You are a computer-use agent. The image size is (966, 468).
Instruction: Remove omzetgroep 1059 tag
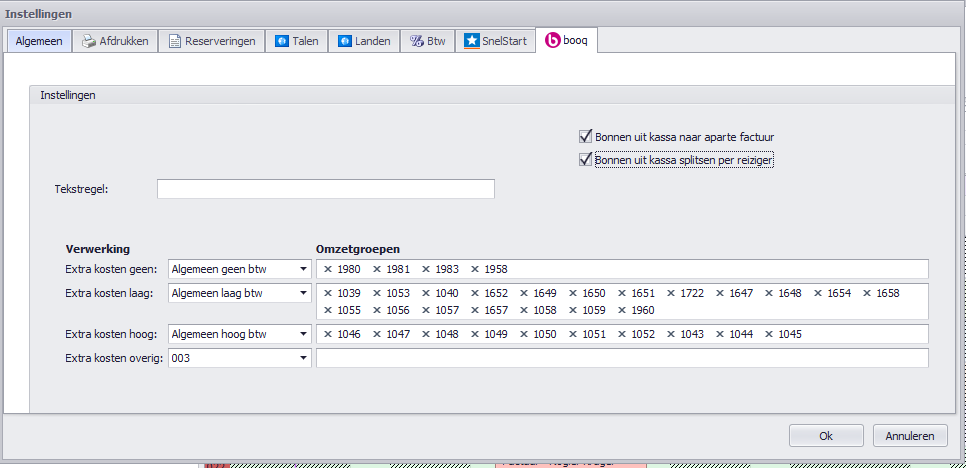tap(574, 310)
